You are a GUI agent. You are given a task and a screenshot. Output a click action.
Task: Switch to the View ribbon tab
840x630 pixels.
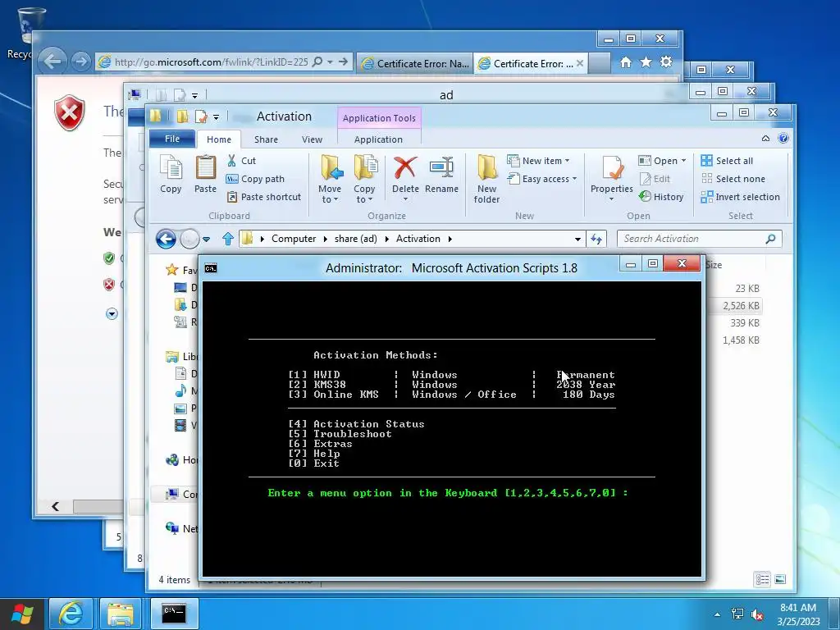click(x=312, y=139)
